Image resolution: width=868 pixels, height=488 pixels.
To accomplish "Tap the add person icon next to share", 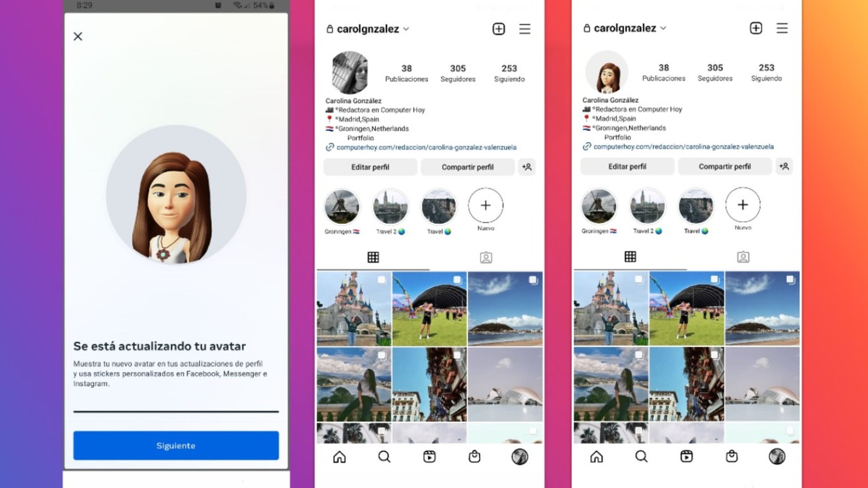I will click(x=527, y=166).
